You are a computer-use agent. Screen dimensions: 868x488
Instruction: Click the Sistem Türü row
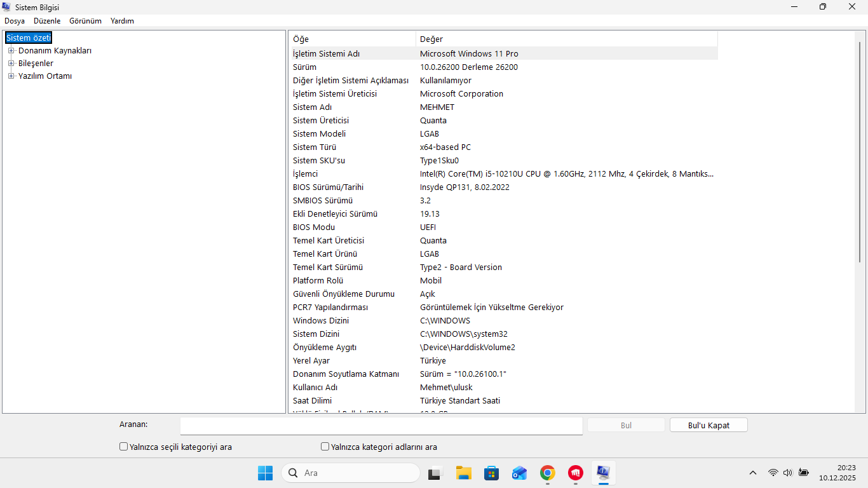[503, 147]
